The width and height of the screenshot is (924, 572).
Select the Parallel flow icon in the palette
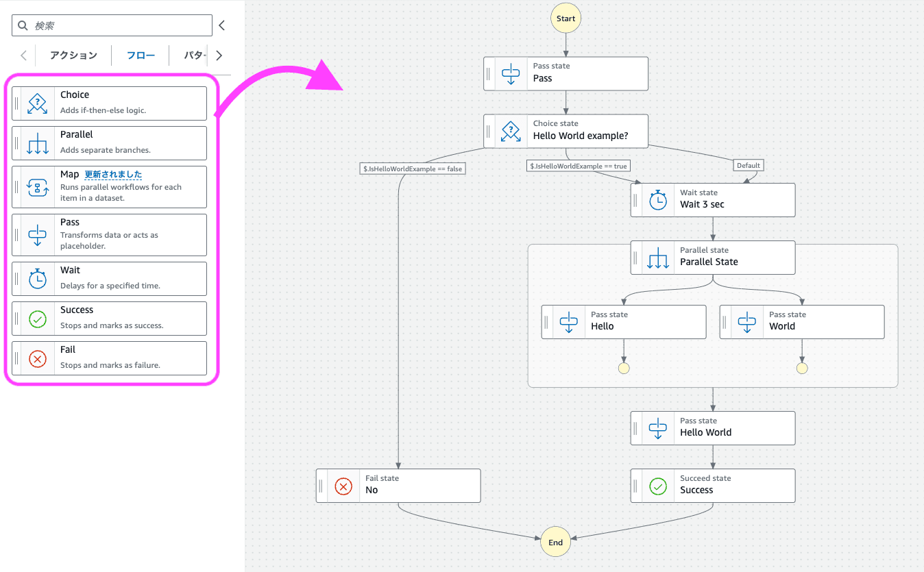pyautogui.click(x=37, y=143)
